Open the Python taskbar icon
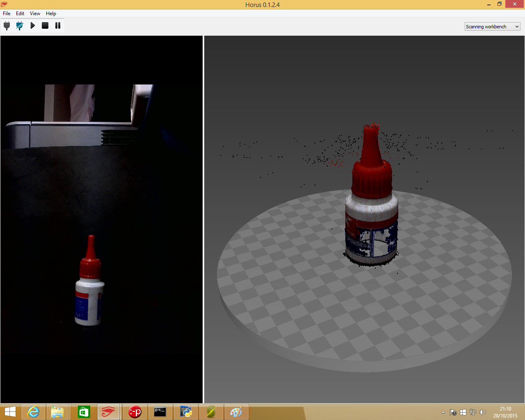525x420 pixels. (186, 412)
